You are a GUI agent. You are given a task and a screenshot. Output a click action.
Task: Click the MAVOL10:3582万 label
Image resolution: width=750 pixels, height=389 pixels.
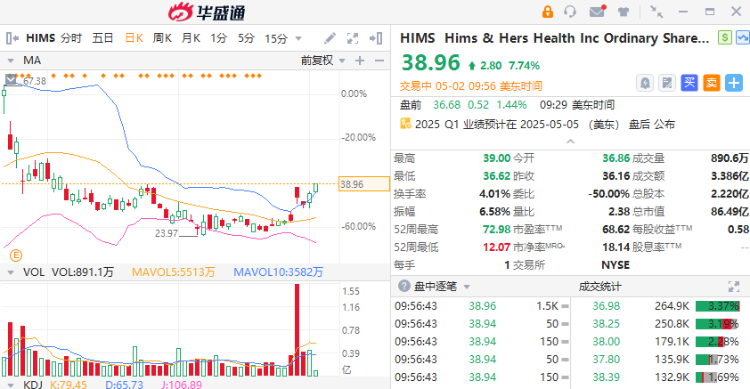[x=278, y=272]
